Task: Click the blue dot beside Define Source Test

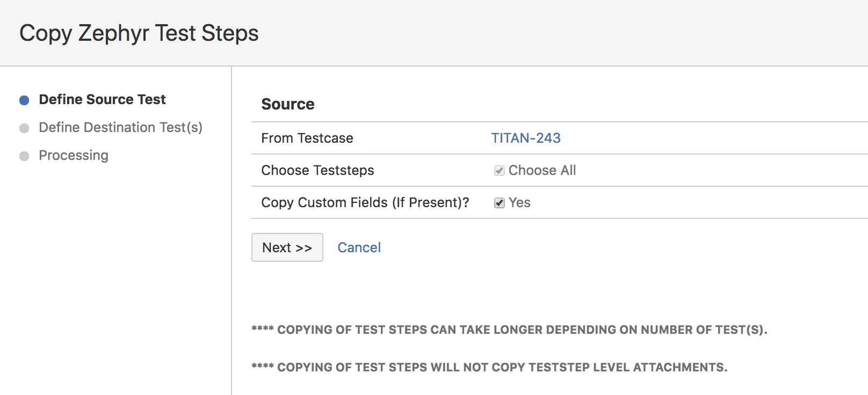Action: (24, 99)
